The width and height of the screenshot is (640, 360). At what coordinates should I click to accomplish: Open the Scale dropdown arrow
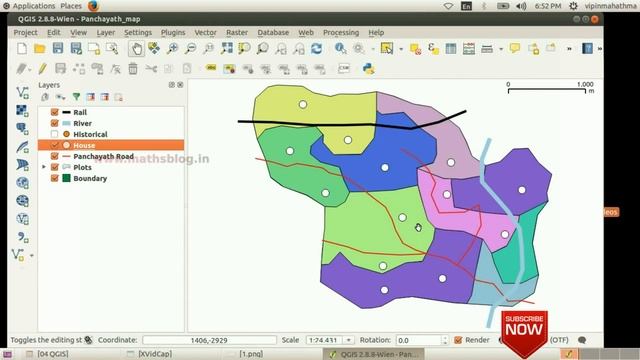pos(349,340)
